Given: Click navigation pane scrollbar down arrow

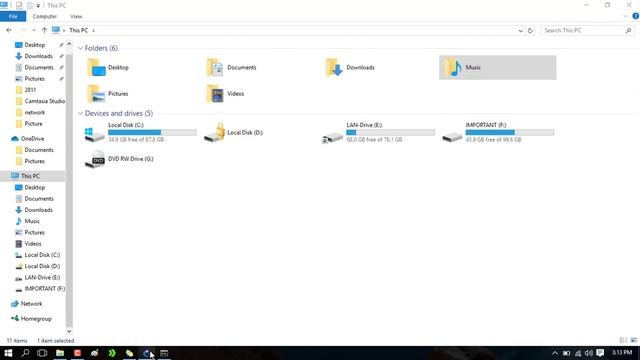Looking at the screenshot, I should point(69,331).
